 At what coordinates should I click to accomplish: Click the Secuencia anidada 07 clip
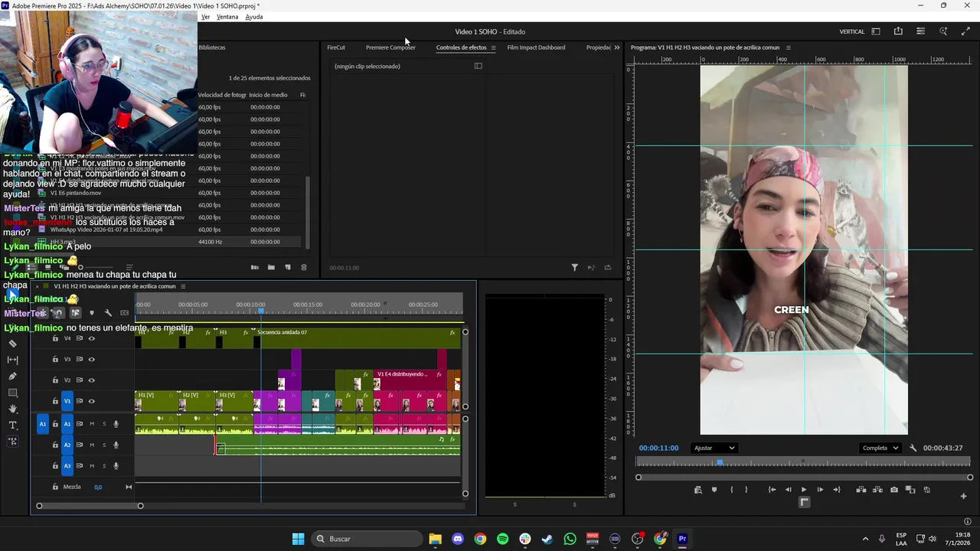click(x=357, y=337)
